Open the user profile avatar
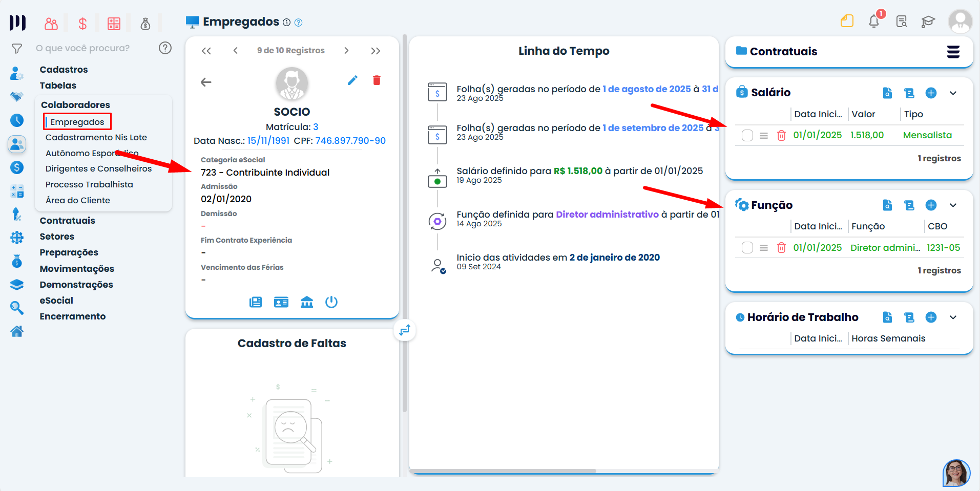The width and height of the screenshot is (980, 491). [960, 22]
